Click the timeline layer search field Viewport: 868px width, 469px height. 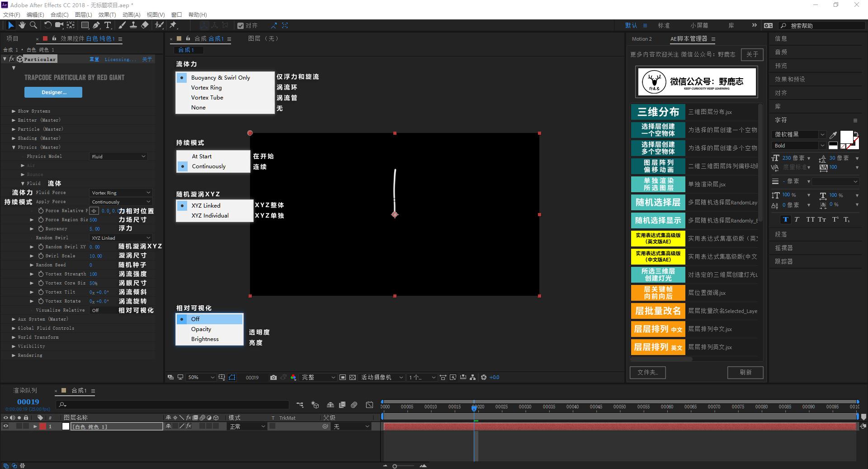(x=172, y=405)
